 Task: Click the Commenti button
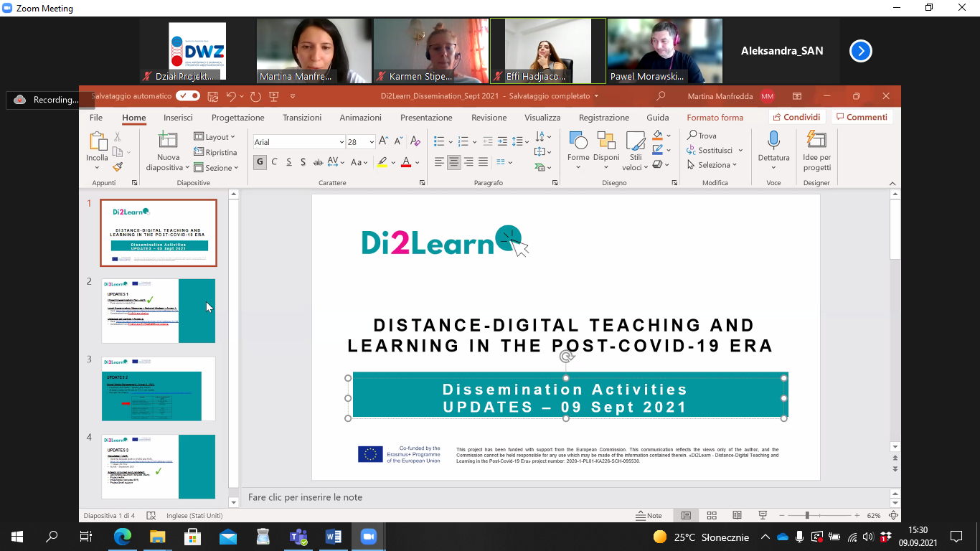point(861,117)
